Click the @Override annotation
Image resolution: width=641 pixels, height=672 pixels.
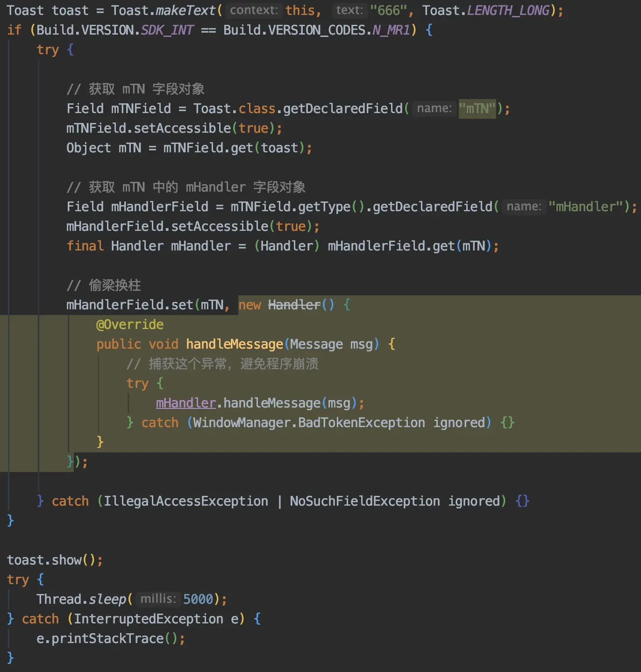click(130, 324)
